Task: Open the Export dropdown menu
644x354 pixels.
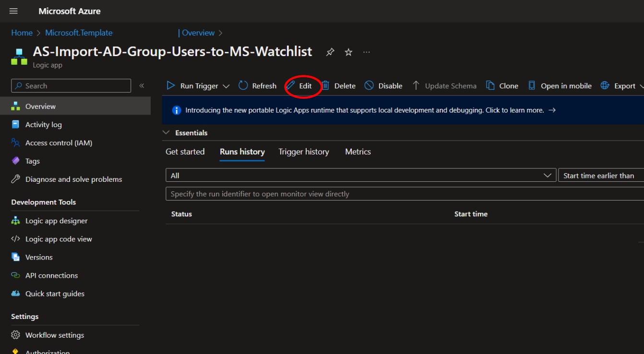Action: click(x=641, y=86)
